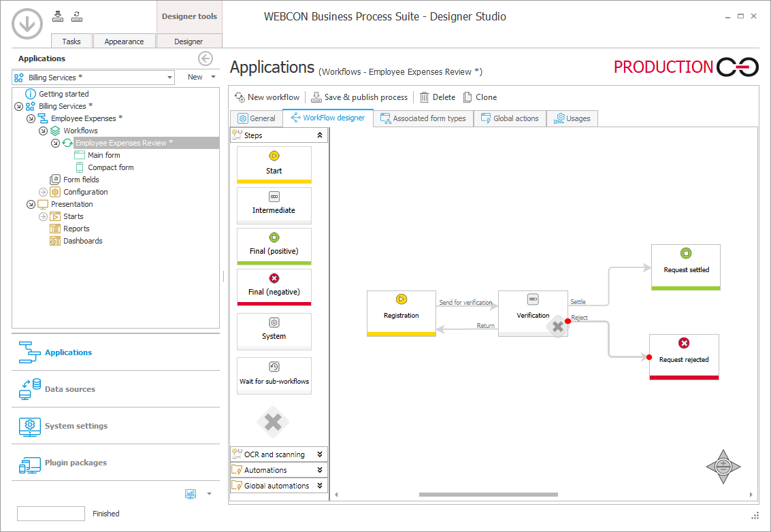Viewport: 771px width, 532px height.
Task: Open the Associated form types tab
Action: [x=423, y=118]
